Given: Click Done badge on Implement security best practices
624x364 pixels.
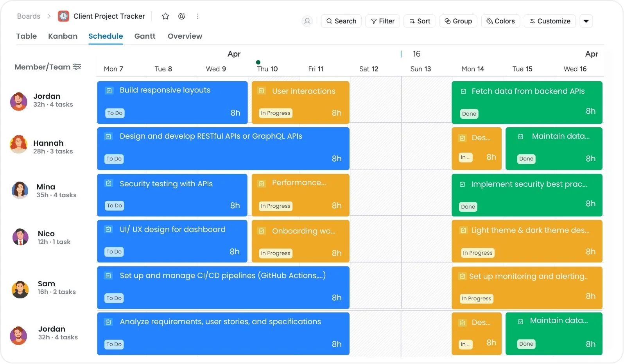Looking at the screenshot, I should point(468,207).
